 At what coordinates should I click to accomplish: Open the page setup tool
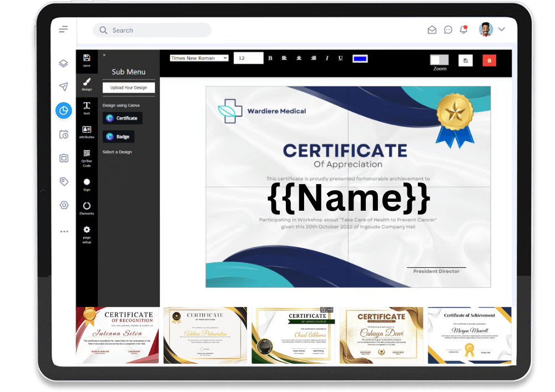tap(87, 235)
